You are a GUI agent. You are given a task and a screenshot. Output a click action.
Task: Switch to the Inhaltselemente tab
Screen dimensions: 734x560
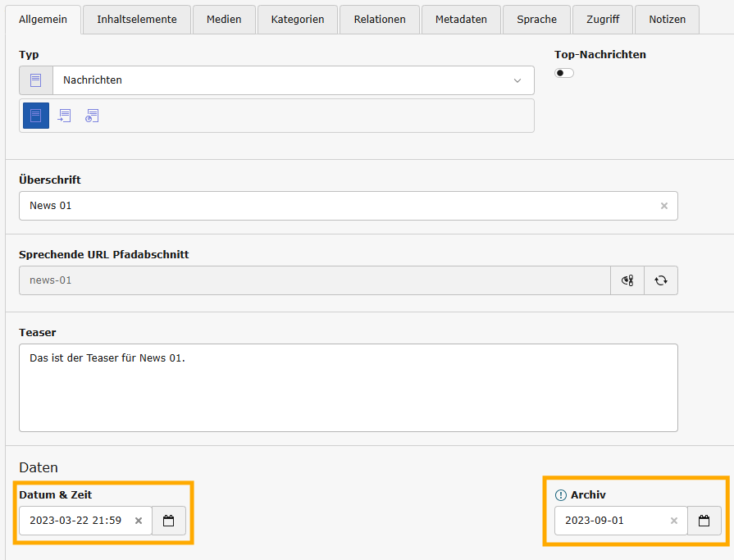click(x=137, y=19)
